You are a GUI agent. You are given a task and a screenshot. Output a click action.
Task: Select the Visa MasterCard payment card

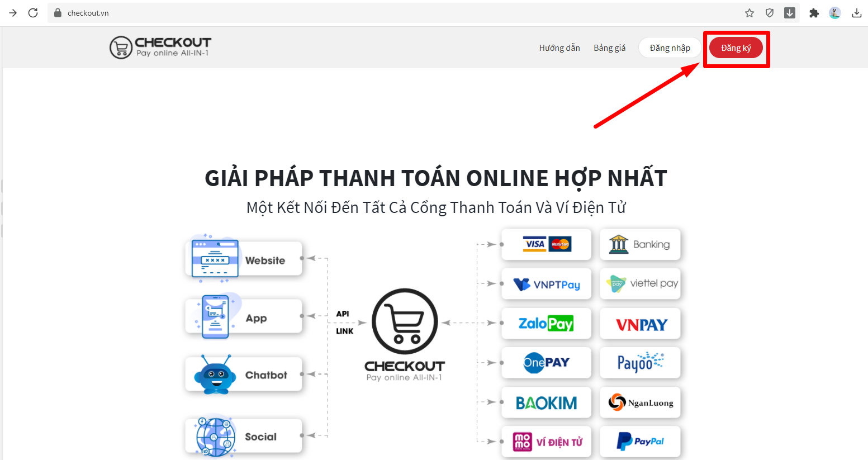(546, 244)
